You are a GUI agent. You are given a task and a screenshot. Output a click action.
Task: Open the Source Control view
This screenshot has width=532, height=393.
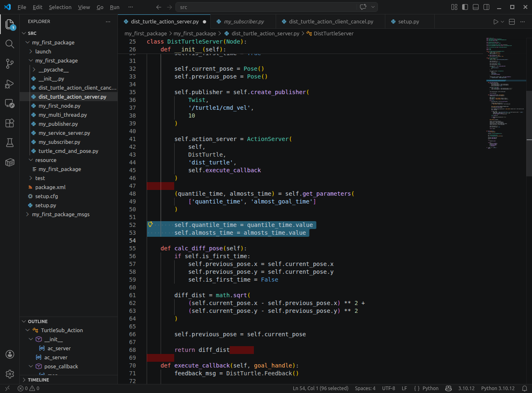tap(10, 64)
